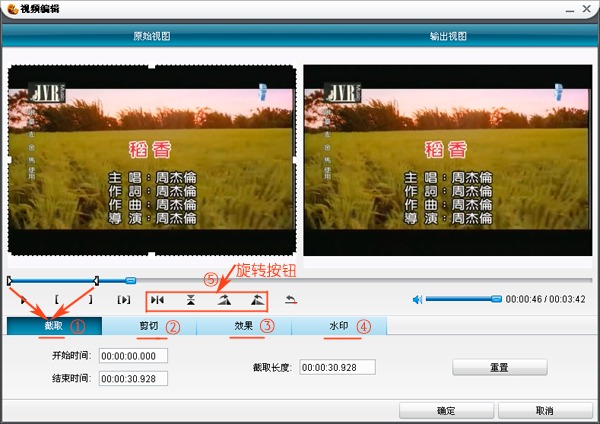Image resolution: width=600 pixels, height=424 pixels.
Task: Click the bottom crop handle of the original view
Action: click(x=152, y=255)
